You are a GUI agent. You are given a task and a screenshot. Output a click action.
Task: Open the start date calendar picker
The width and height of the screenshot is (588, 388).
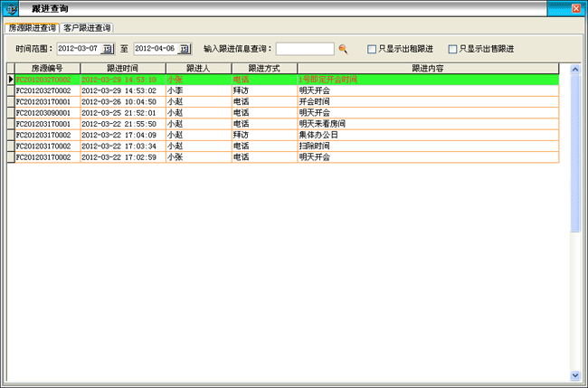(109, 49)
